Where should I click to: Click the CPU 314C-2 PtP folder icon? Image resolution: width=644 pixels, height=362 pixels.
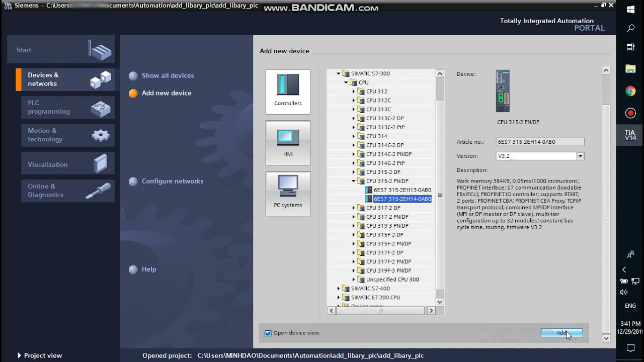[x=361, y=163]
